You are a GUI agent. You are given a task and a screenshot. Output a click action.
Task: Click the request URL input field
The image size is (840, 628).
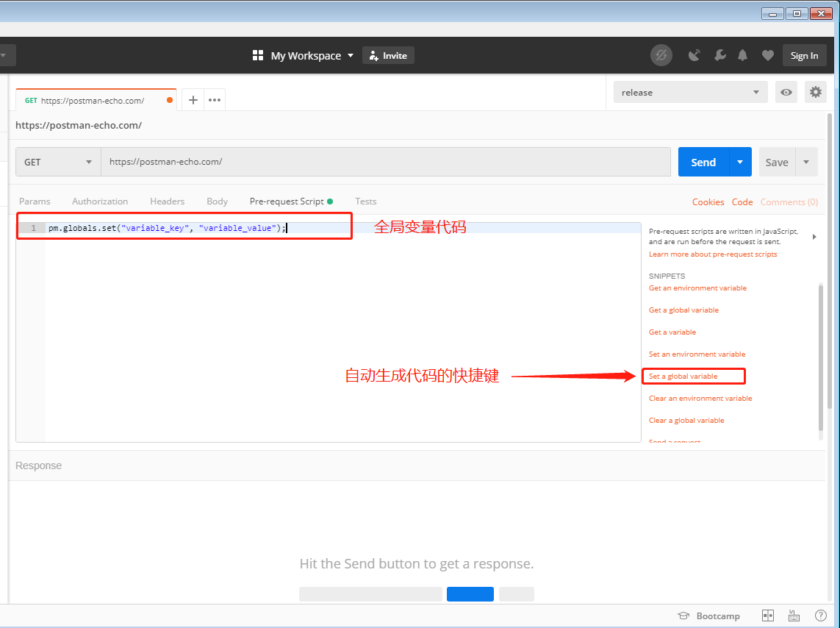coord(386,162)
